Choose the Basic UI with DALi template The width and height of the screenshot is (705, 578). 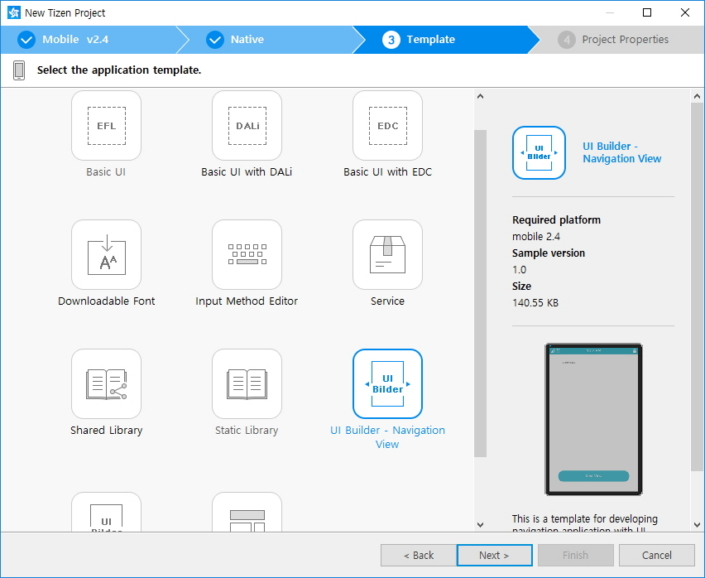(x=247, y=125)
